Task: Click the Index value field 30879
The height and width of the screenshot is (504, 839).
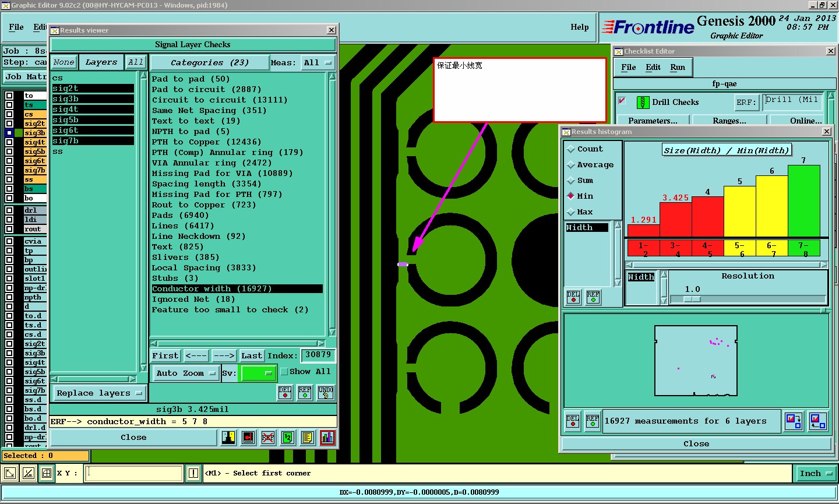Action: pos(318,355)
